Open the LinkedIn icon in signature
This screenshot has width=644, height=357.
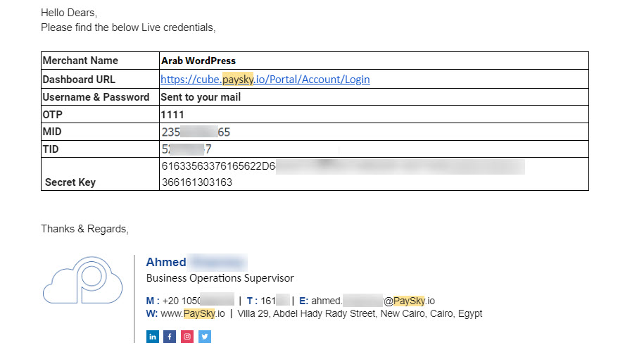pos(153,337)
